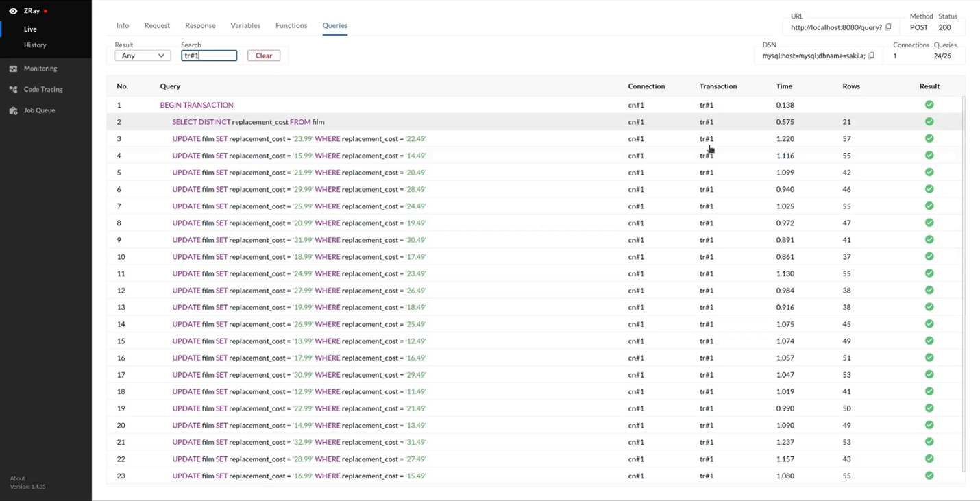Open the Result filter dropdown showing Any
Screen dimensions: 980x501
click(142, 55)
